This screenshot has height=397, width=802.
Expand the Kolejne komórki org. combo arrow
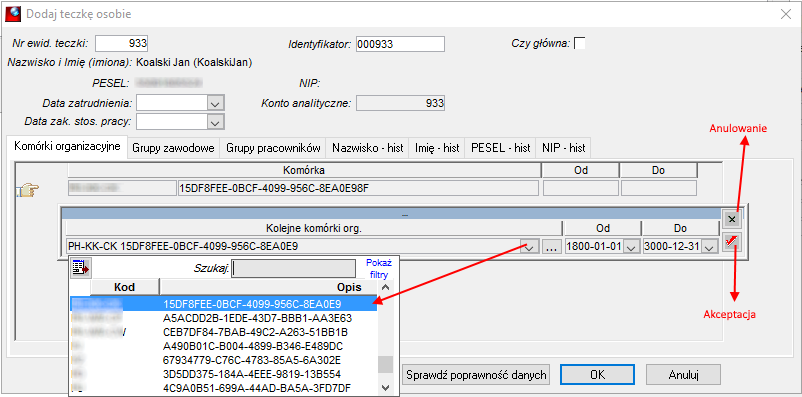tap(530, 247)
